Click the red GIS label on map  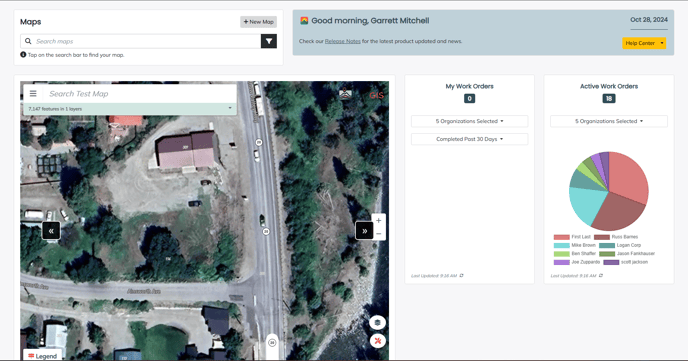[376, 95]
